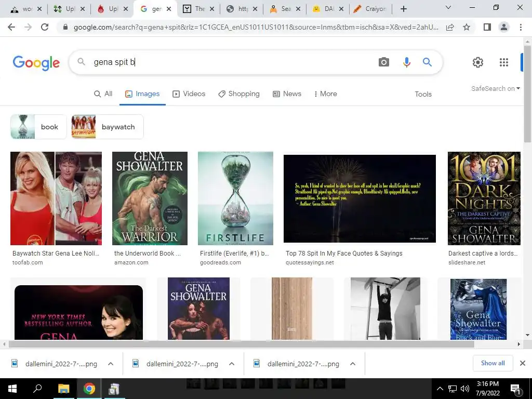This screenshot has height=399, width=532.
Task: Click the taskbar clock showing 3:16 PM
Action: click(x=488, y=389)
